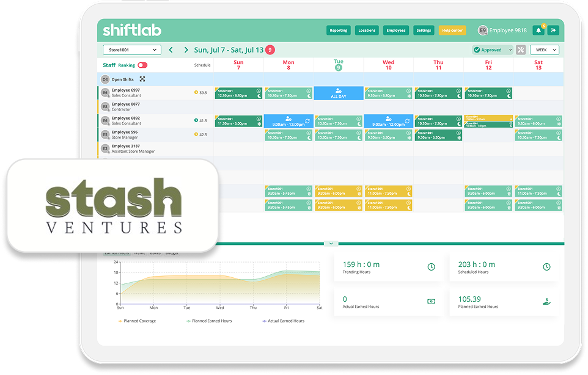Screen dimensions: 588x375
Task: Toggle Planned Coverage in the chart legend
Action: [x=138, y=321]
